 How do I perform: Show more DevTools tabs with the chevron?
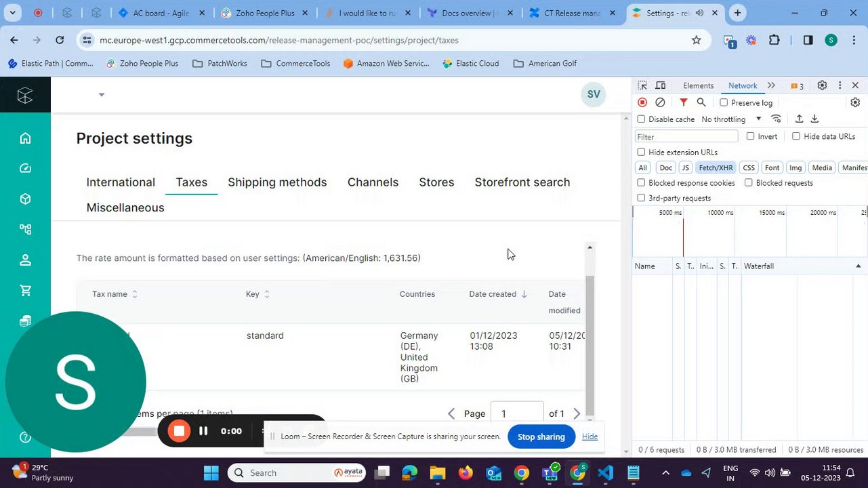pyautogui.click(x=771, y=85)
